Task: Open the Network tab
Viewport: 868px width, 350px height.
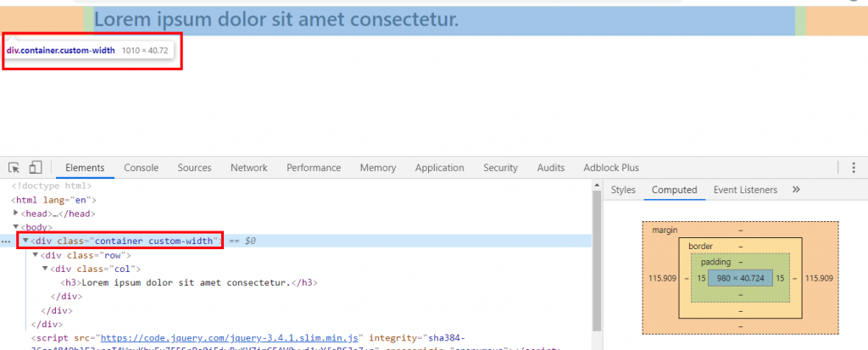Action: (249, 168)
